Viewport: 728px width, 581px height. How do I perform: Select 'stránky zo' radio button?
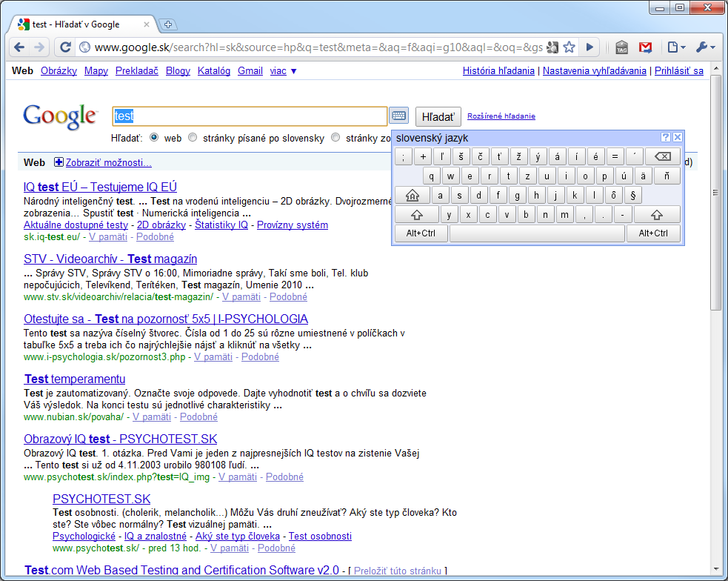tap(335, 138)
